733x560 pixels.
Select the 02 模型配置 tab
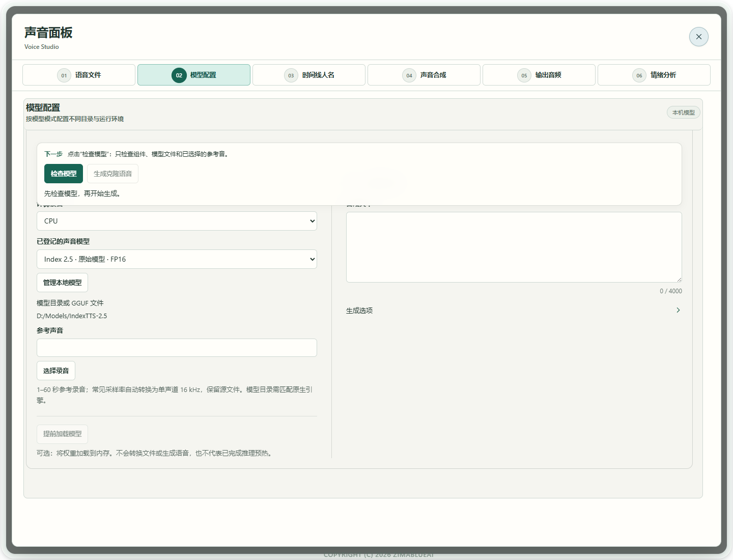tap(194, 75)
